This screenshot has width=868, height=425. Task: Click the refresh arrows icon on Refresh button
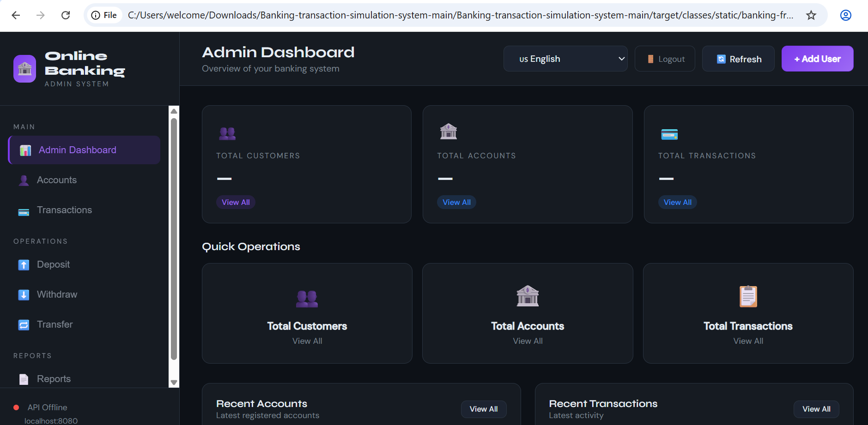(x=721, y=59)
